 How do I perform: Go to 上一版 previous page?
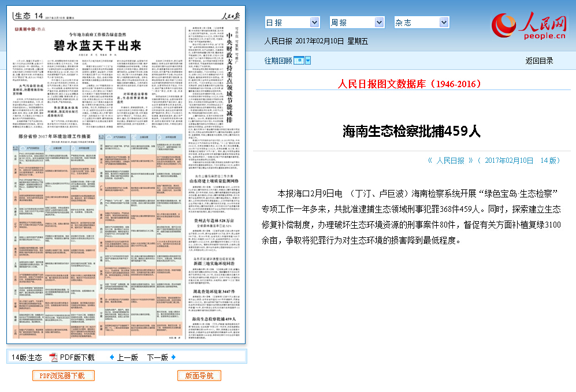[x=128, y=357]
